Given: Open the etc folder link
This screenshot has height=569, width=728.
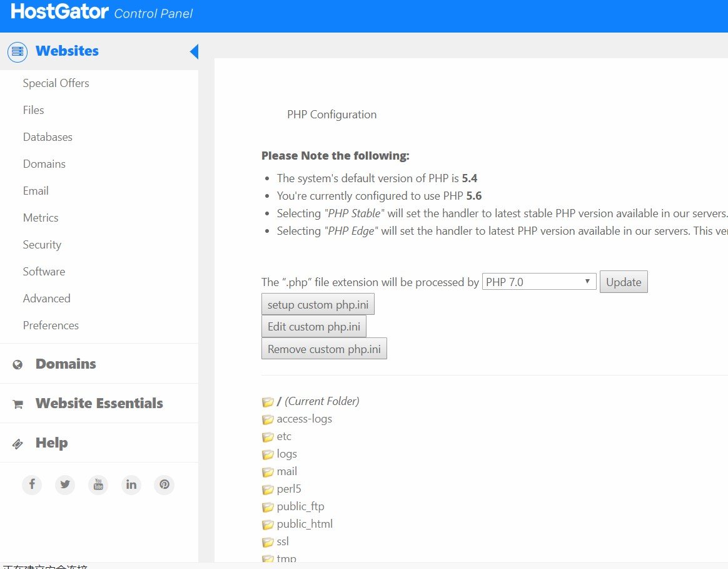Looking at the screenshot, I should tap(284, 436).
